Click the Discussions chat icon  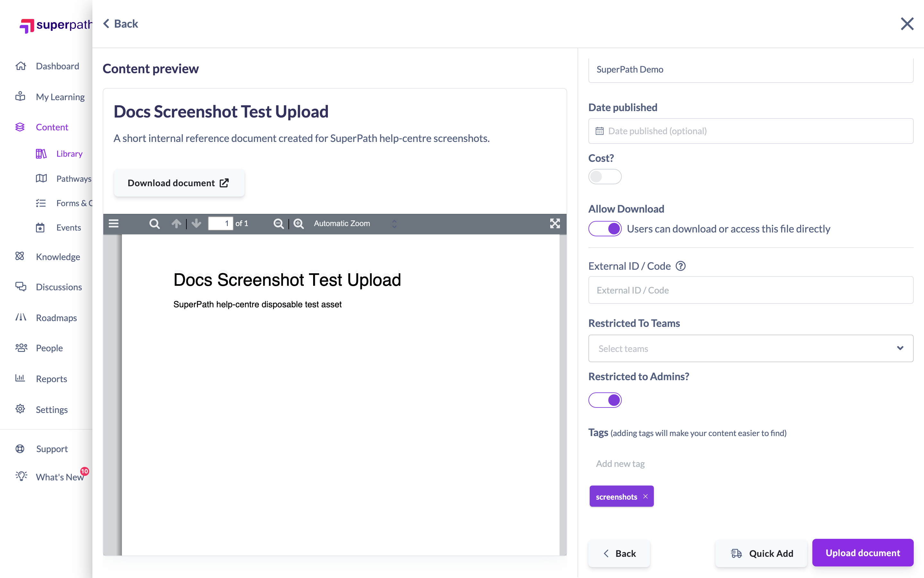[21, 287]
